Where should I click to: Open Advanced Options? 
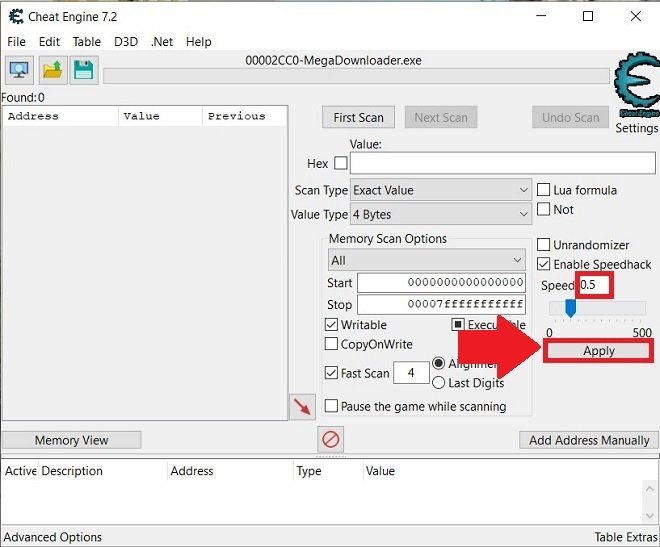point(53,537)
